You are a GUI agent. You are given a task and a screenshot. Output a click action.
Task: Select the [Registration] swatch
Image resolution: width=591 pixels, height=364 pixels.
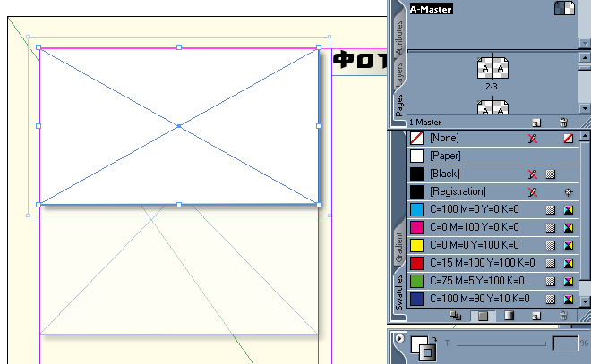[x=492, y=191]
